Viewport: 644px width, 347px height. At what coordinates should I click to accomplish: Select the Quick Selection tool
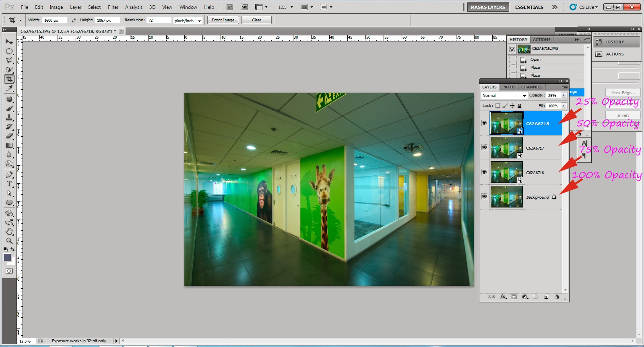pyautogui.click(x=9, y=70)
